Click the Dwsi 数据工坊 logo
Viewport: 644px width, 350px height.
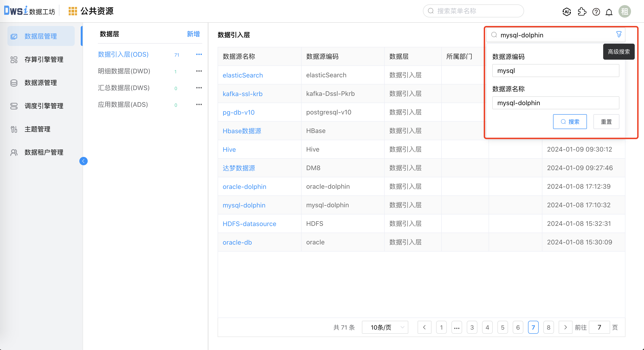(29, 11)
